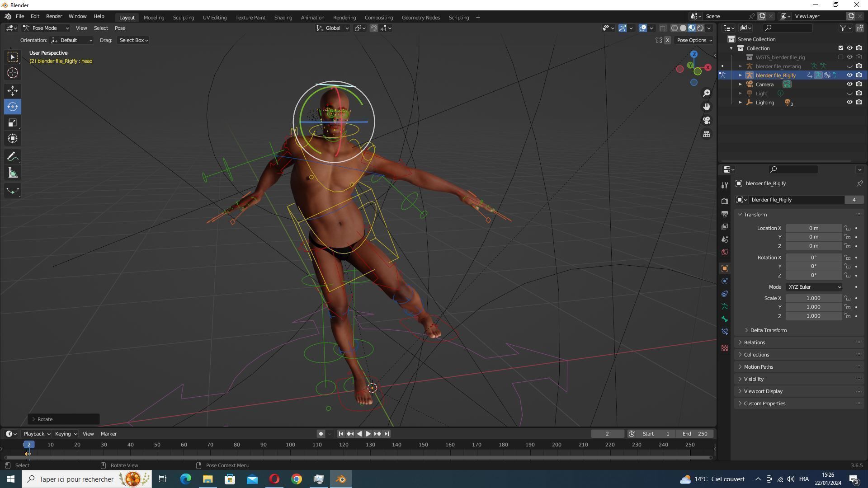Uncheck Collection exclude checkbox
This screenshot has width=868, height=488.
coord(841,48)
